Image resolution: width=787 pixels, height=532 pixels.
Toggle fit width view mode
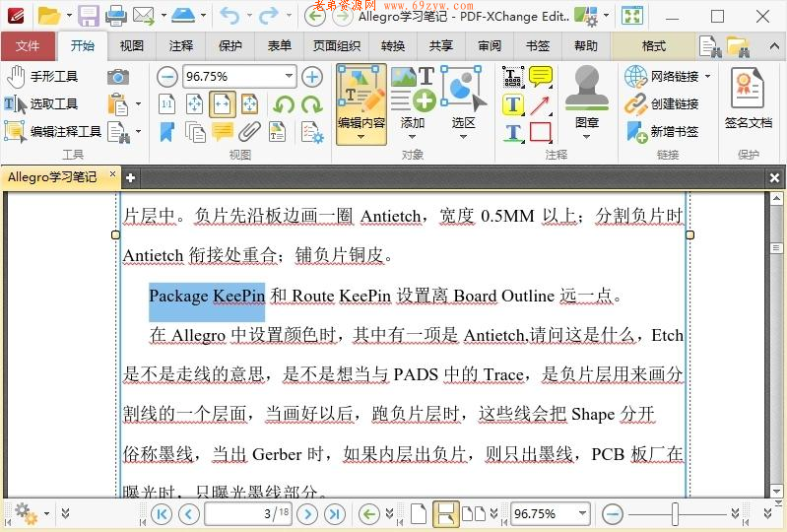(223, 104)
